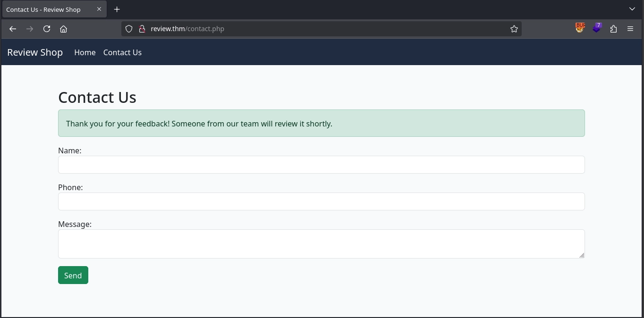Viewport: 644px width, 318px height.
Task: Show site security info via padlock icon
Action: coord(142,29)
